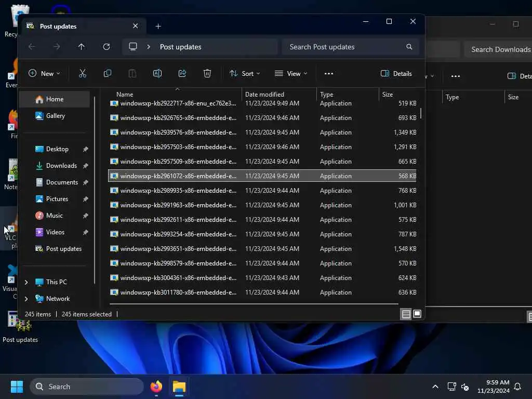Select file windowsxp-kb2957503-x86-embedded
The image size is (532, 399).
coord(262,147)
